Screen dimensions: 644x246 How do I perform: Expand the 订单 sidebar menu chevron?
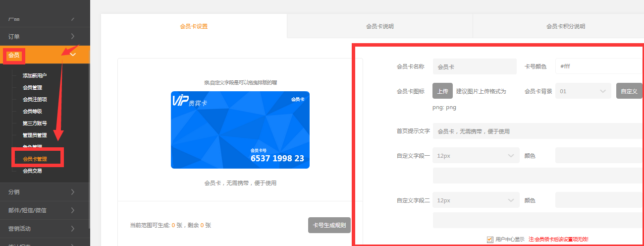pyautogui.click(x=73, y=36)
